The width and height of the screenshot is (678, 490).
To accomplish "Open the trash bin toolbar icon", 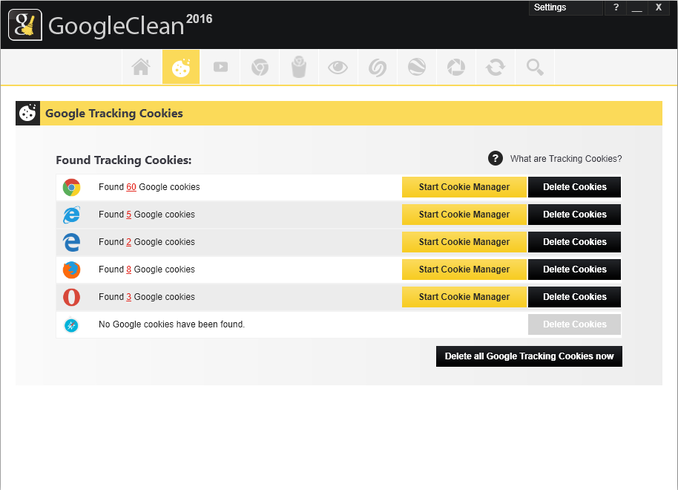I will [x=299, y=67].
